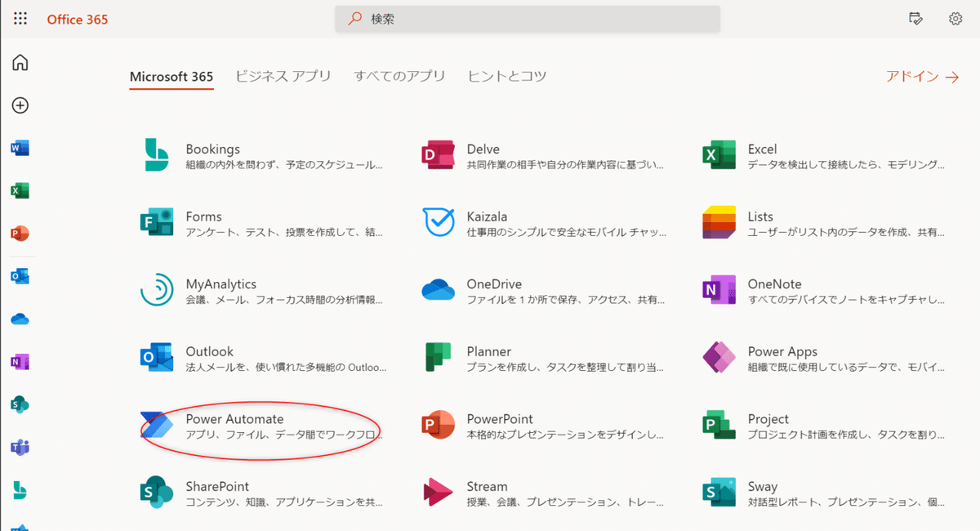Open the settings gear icon
The height and width of the screenshot is (531, 980).
tap(955, 19)
